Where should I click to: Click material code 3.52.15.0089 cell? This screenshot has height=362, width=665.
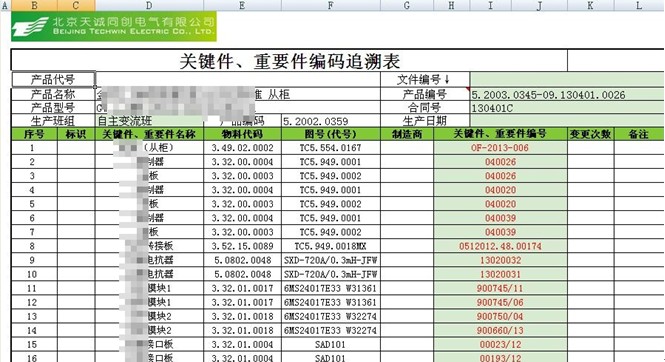tap(243, 246)
